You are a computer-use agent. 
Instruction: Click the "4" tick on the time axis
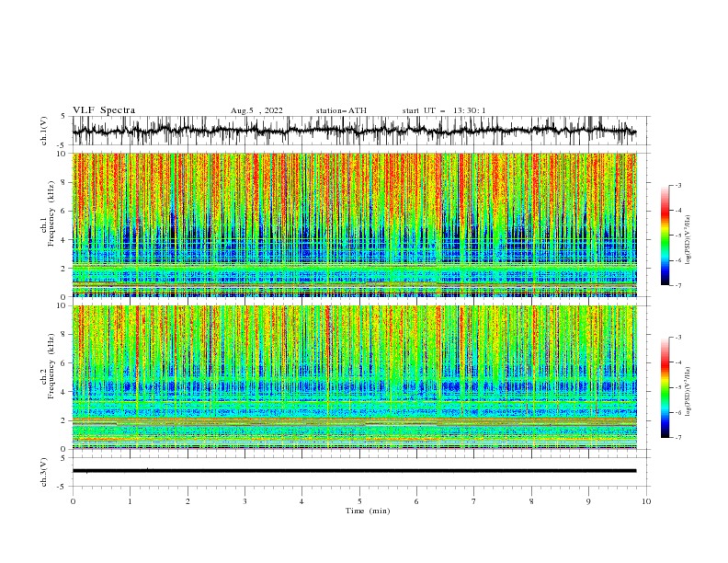pyautogui.click(x=301, y=501)
